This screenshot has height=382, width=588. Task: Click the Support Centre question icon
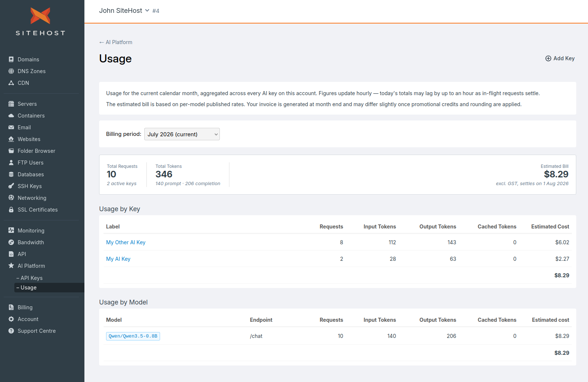(x=11, y=331)
